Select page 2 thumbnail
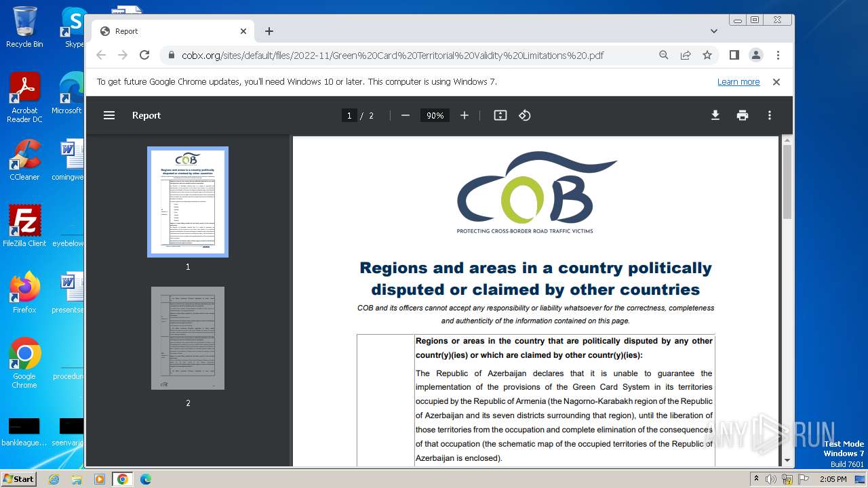The image size is (868, 488). coord(188,338)
